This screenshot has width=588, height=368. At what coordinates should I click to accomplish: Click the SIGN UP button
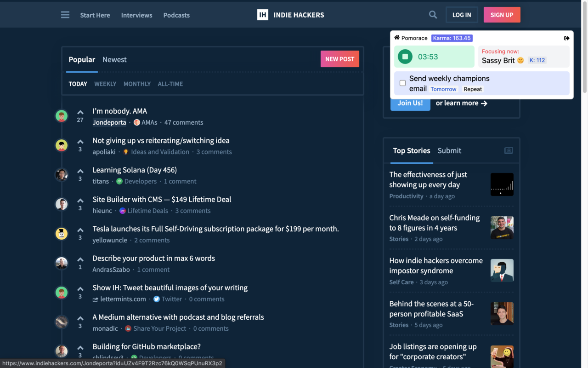(x=502, y=15)
